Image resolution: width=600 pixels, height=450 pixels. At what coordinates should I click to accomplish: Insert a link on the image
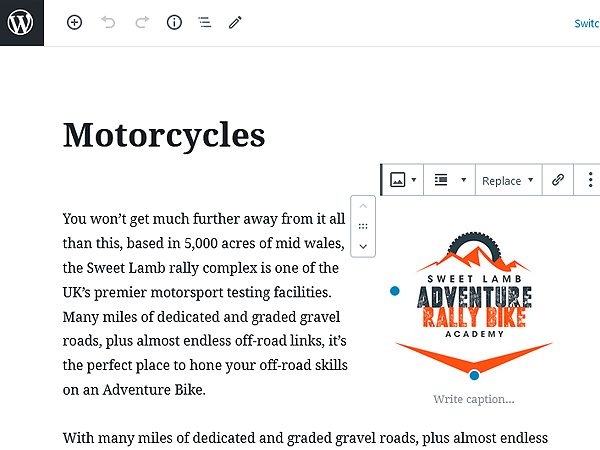[558, 180]
